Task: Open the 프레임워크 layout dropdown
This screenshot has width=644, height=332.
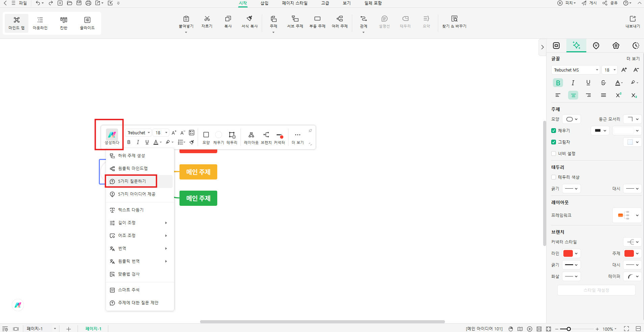Action: [x=627, y=215]
